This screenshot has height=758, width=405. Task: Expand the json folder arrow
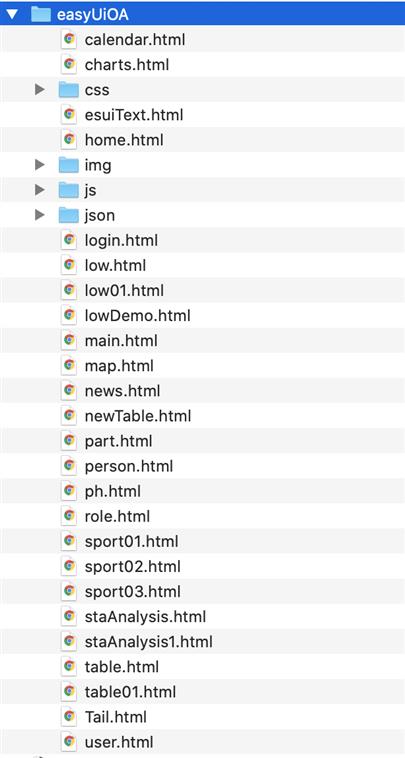pos(40,215)
